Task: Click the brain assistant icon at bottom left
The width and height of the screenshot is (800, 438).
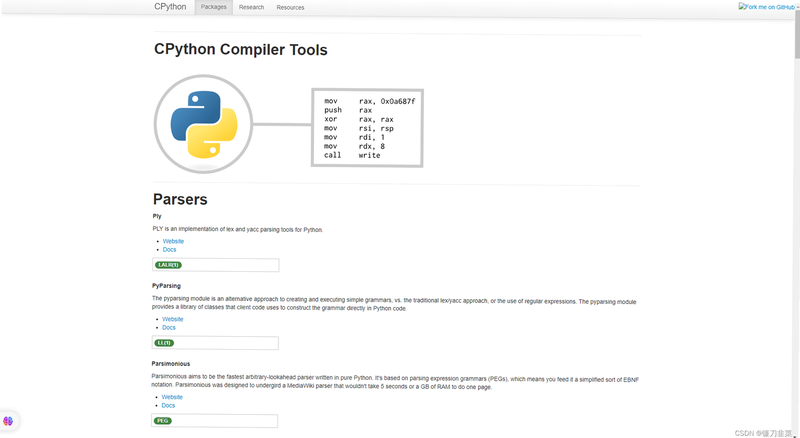Action: 8,422
